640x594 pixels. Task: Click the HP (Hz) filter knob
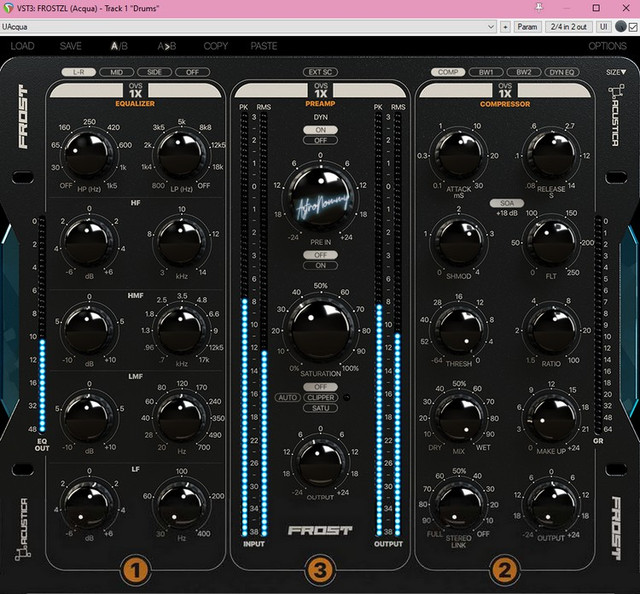tap(89, 156)
